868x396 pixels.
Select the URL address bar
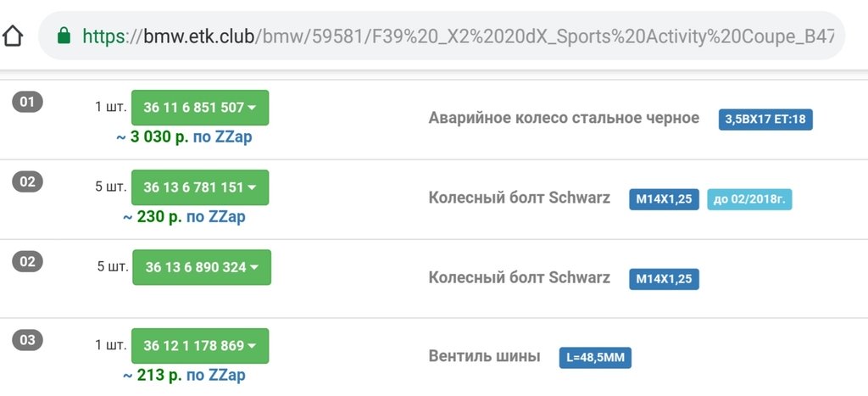(x=441, y=36)
